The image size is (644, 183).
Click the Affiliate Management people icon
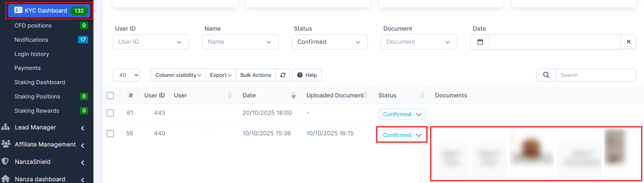(x=6, y=144)
